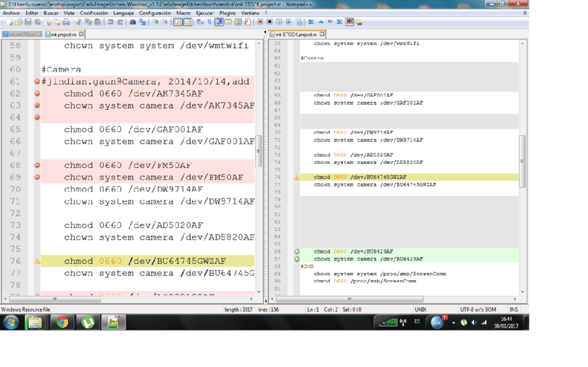588x367 pixels.
Task: Open File Explorer from taskbar
Action: coord(35,323)
